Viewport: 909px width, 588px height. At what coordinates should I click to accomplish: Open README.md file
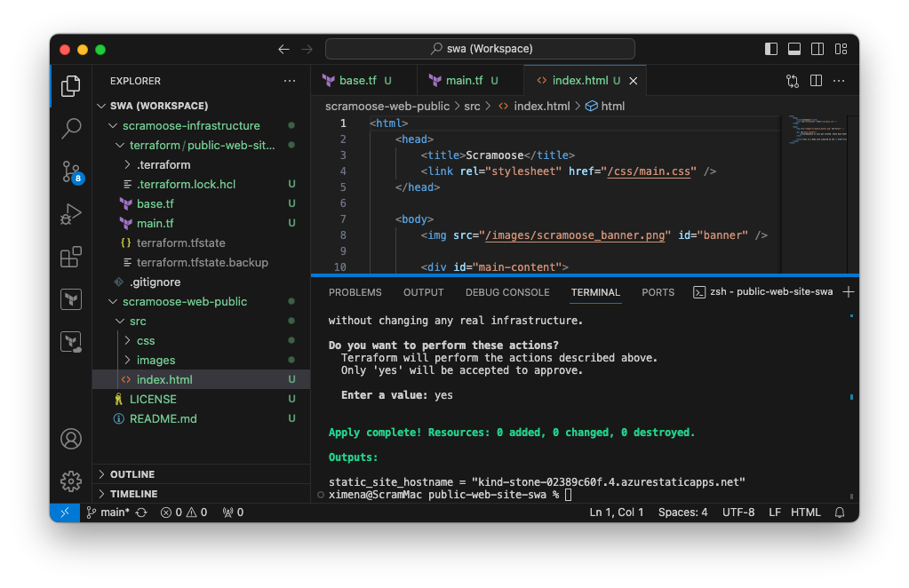coord(201,418)
